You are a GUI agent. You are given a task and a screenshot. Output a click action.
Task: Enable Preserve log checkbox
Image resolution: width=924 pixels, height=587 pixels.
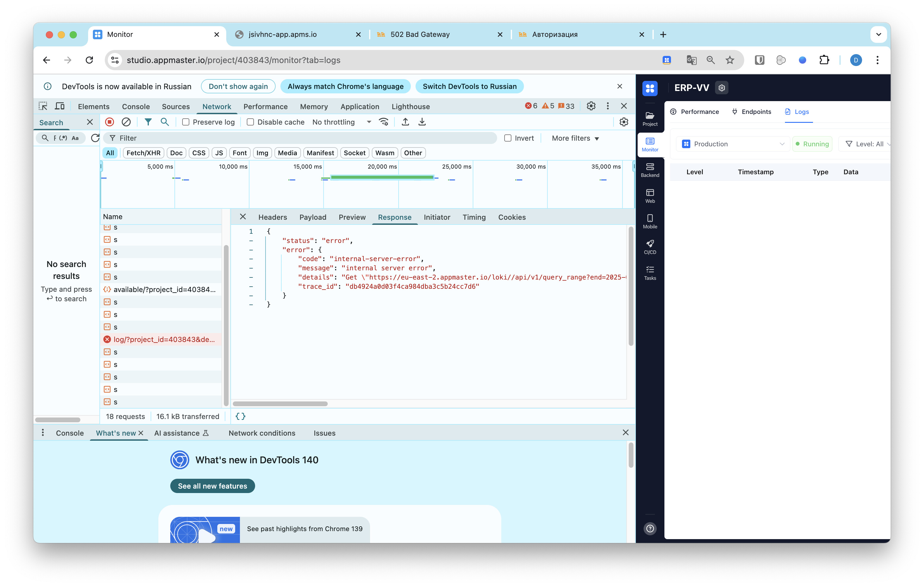click(186, 122)
